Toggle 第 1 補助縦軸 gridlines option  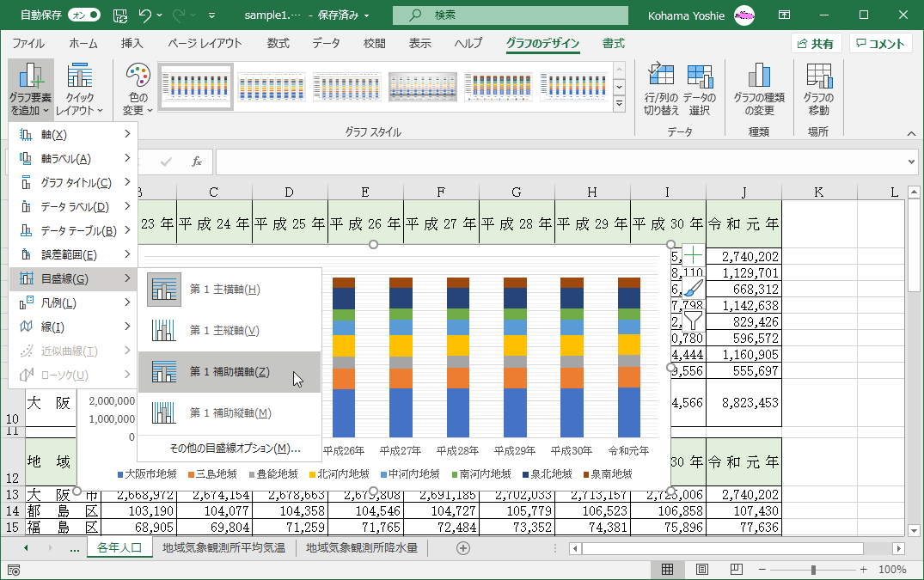(x=229, y=413)
